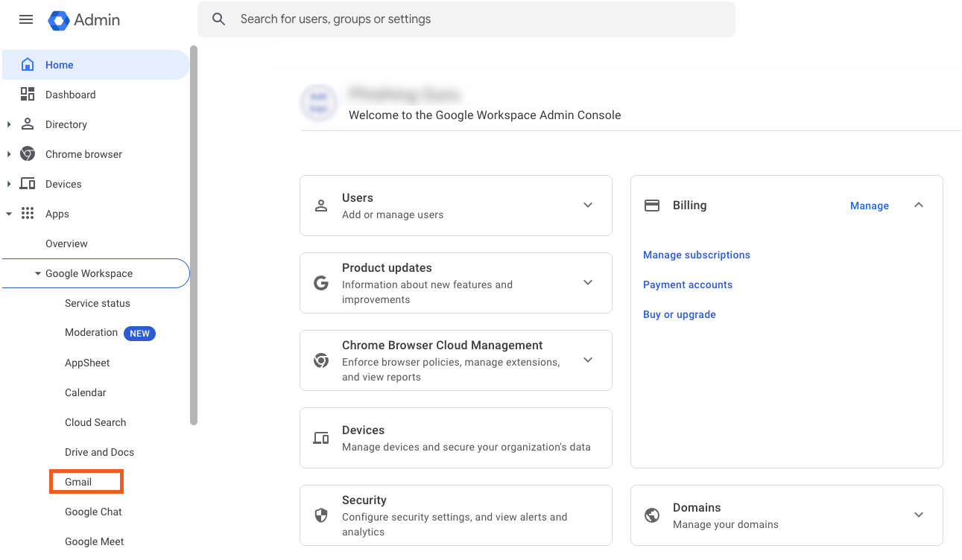Click Chrome Browser Cloud Management card icon
The height and width of the screenshot is (560, 962).
coord(321,360)
